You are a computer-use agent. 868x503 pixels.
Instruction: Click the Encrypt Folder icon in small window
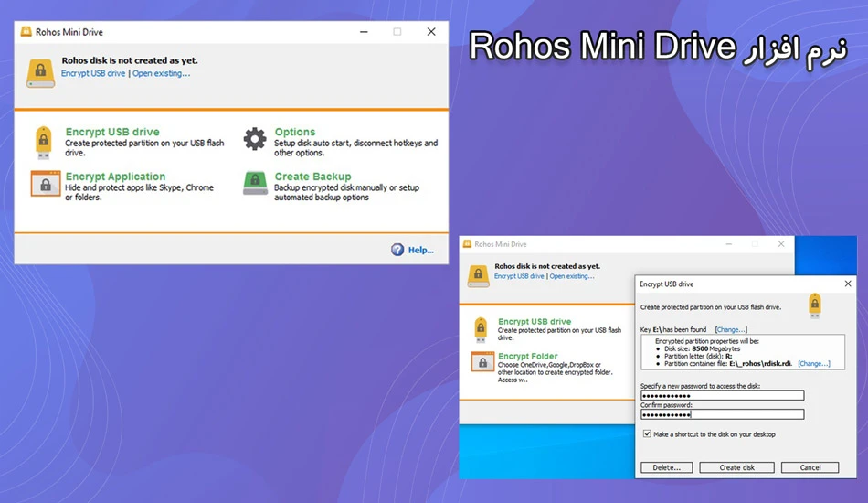[482, 362]
